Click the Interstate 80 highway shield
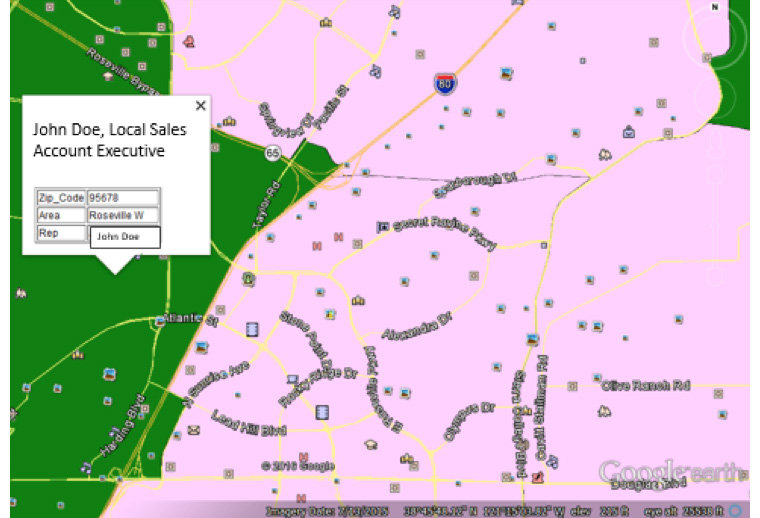760x518 pixels. [445, 84]
